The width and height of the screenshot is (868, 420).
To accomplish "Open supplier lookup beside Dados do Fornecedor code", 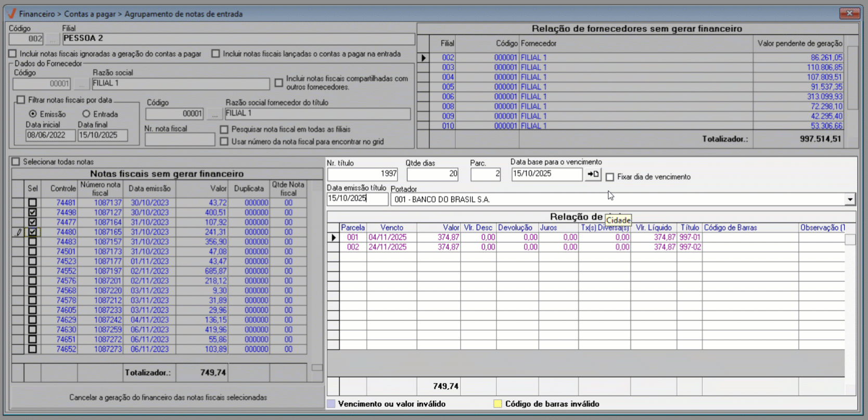I will pos(81,84).
